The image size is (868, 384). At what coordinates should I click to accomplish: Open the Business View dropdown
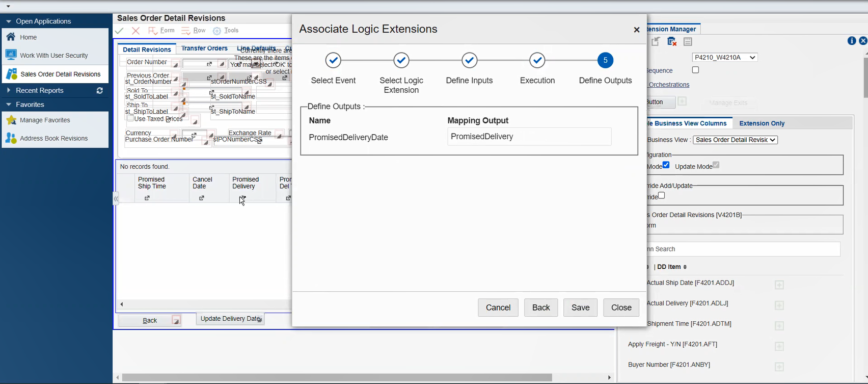[735, 140]
